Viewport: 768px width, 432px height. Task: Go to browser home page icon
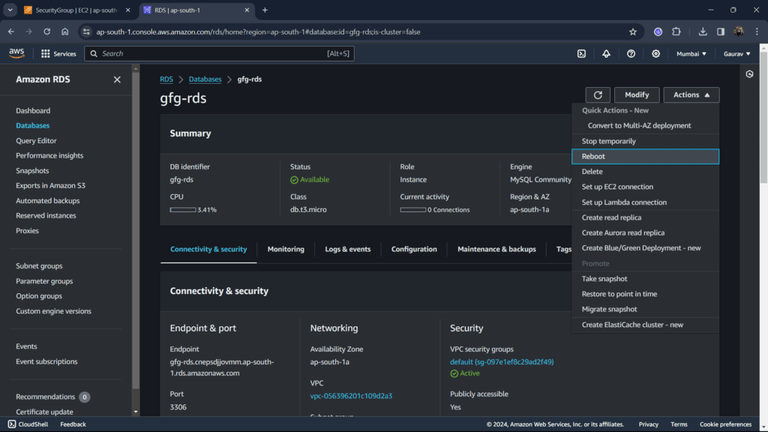click(x=65, y=32)
